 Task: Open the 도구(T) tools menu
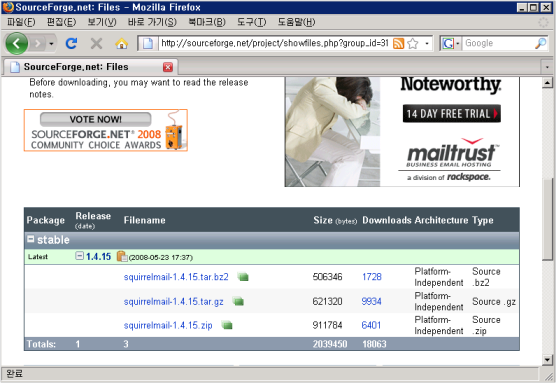(251, 22)
